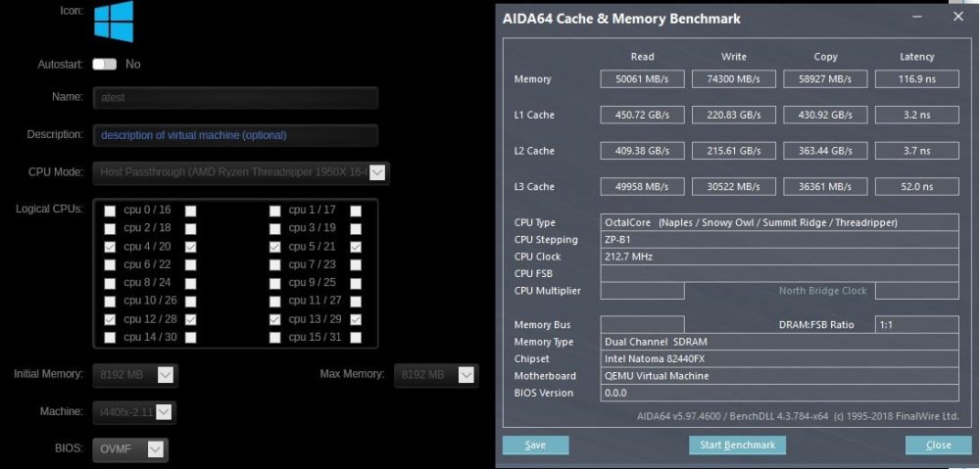This screenshot has height=469, width=980.
Task: Check the cpu 0 box left of label
Action: click(110, 211)
